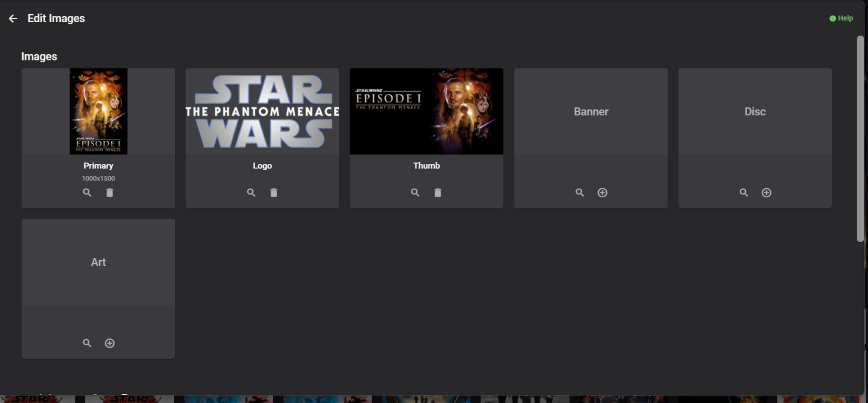Select the Primary poster thumbnail
The width and height of the screenshot is (868, 403).
[98, 111]
